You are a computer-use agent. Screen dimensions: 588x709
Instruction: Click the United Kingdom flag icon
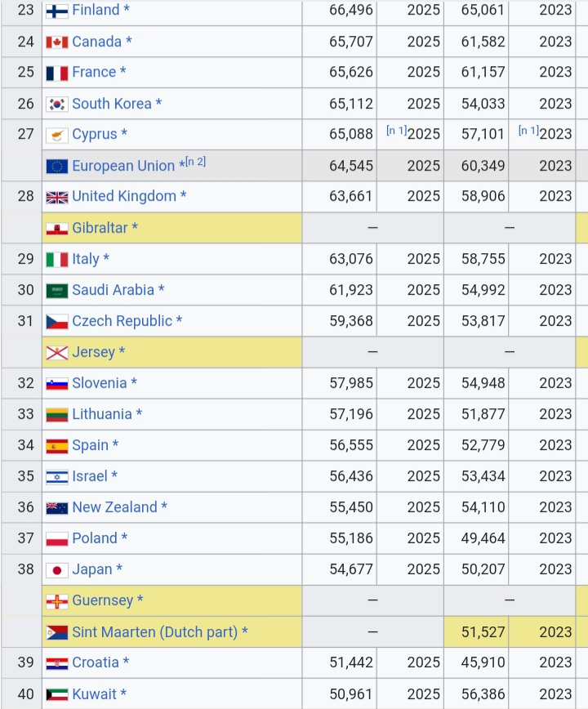point(57,197)
